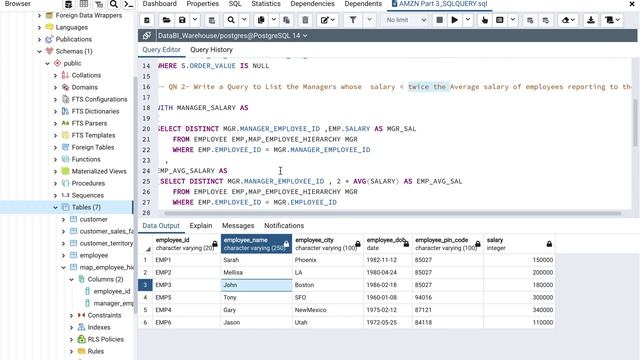This screenshot has width=640, height=360.
Task: Open the Query Tool icon in Browser header
Action: pos(69,4)
